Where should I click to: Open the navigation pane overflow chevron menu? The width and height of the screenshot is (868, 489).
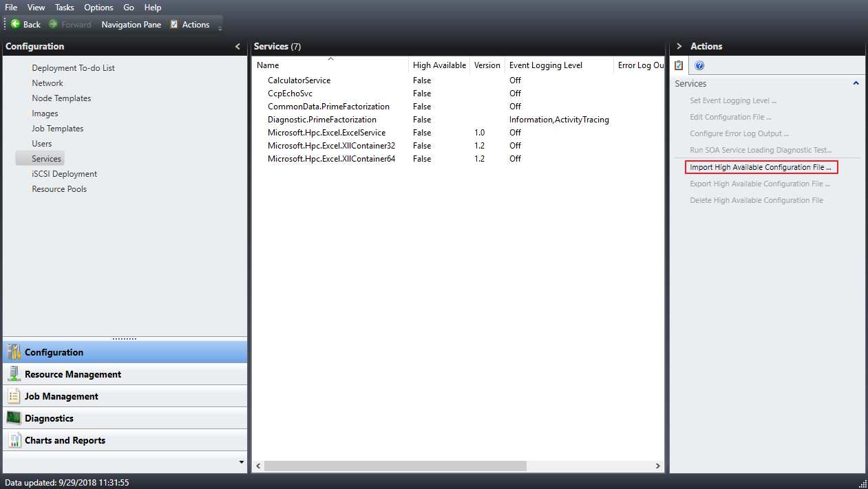point(241,462)
